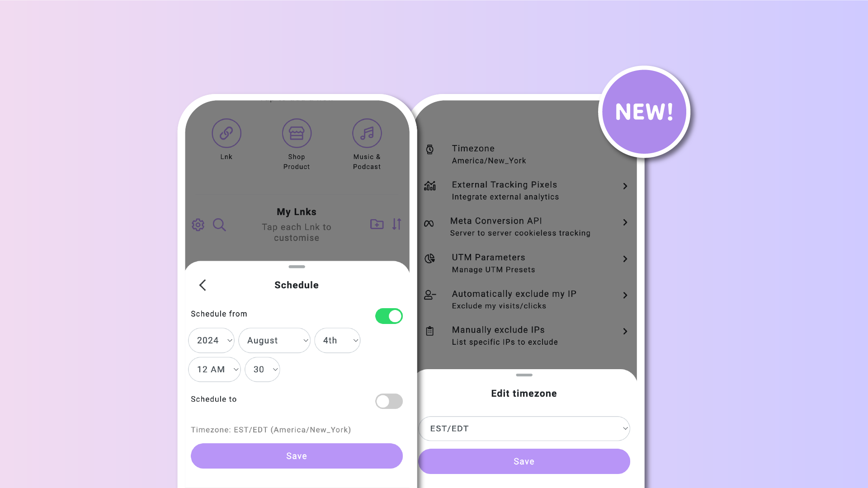868x488 pixels.
Task: Click the search magnifier icon
Action: [219, 225]
